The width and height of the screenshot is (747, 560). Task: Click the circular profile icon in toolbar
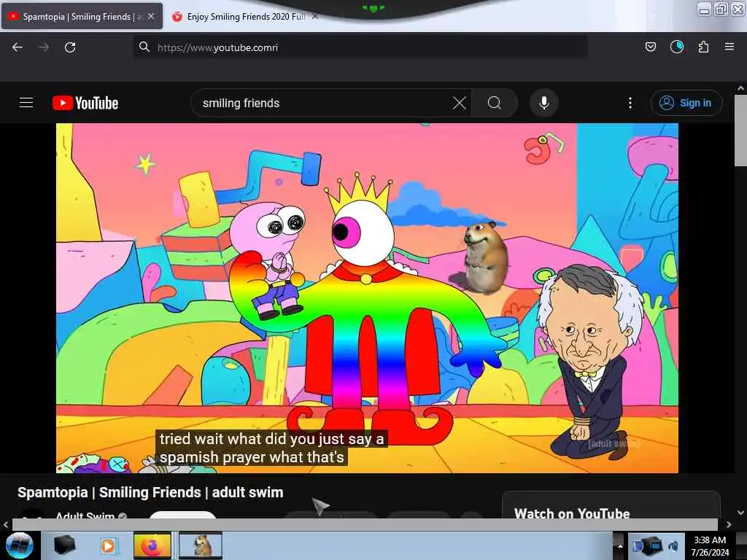pos(677,47)
